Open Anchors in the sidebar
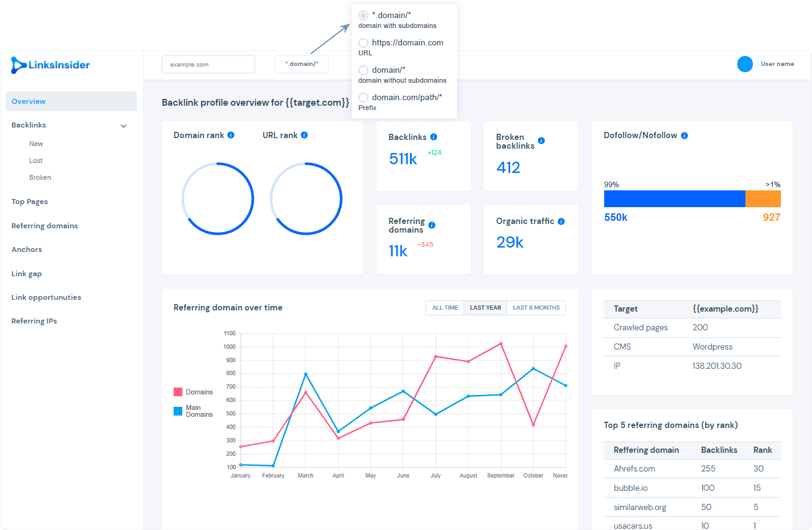This screenshot has width=812, height=530. 27,249
